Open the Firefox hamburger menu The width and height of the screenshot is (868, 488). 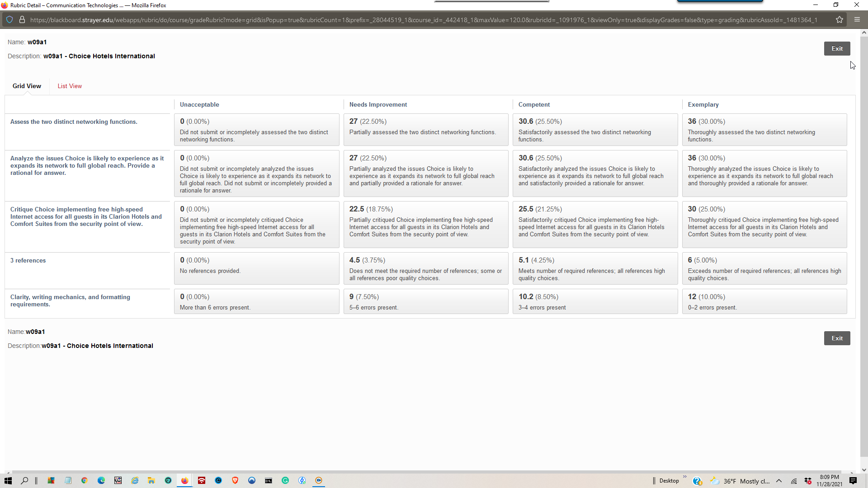[857, 19]
